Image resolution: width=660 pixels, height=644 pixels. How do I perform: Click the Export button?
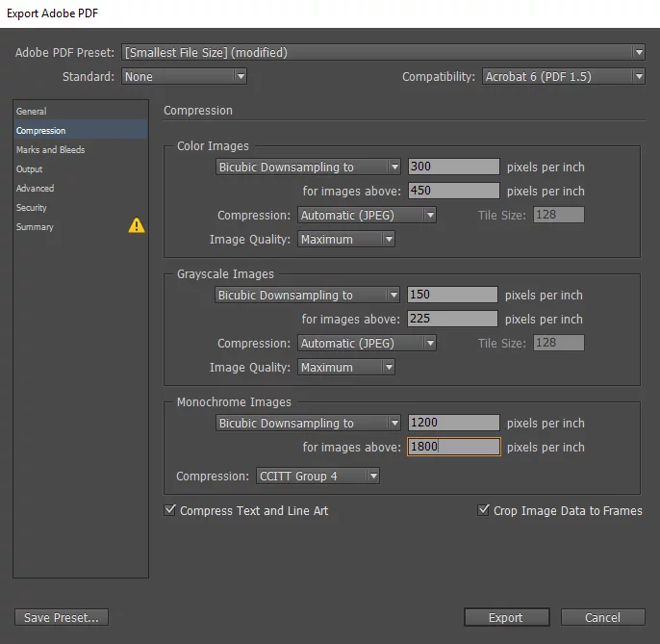point(507,617)
